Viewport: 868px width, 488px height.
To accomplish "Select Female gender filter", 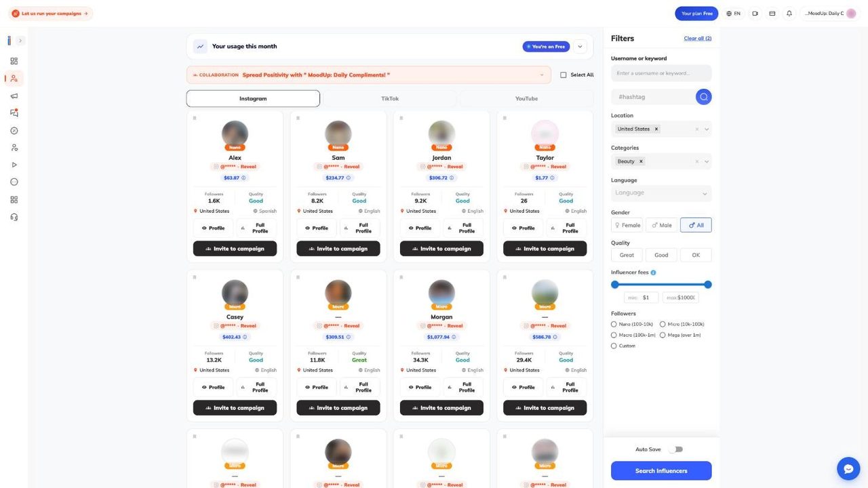I will (x=627, y=225).
